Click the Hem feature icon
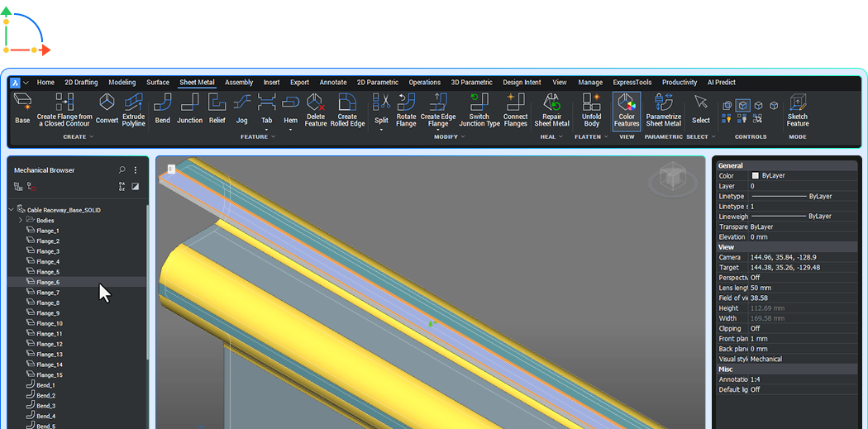The height and width of the screenshot is (429, 868). pyautogui.click(x=291, y=102)
